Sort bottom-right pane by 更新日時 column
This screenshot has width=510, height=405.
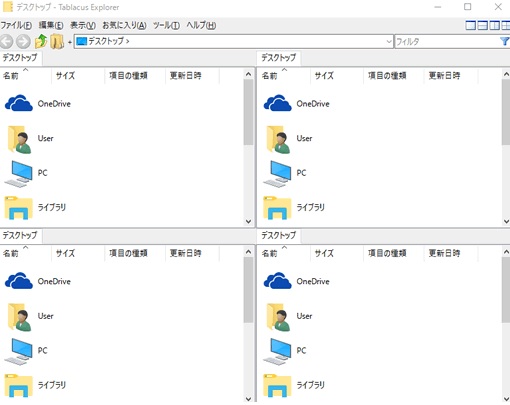pos(444,253)
